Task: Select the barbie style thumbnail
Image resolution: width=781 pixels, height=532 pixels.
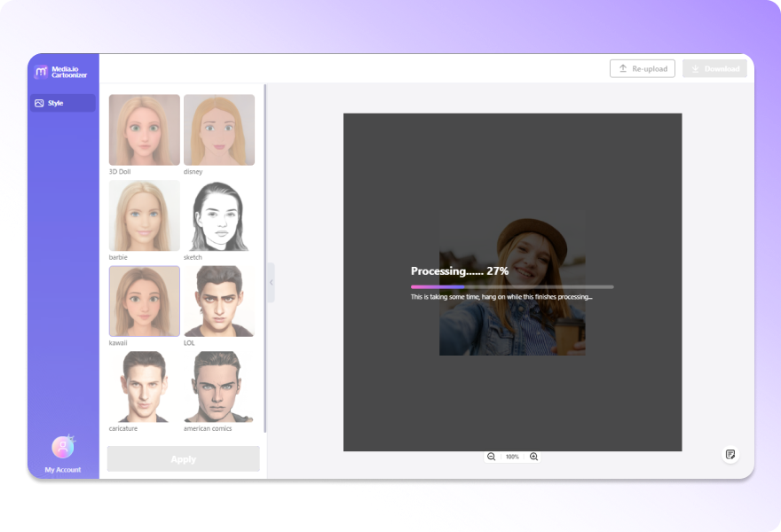Action: click(x=144, y=215)
